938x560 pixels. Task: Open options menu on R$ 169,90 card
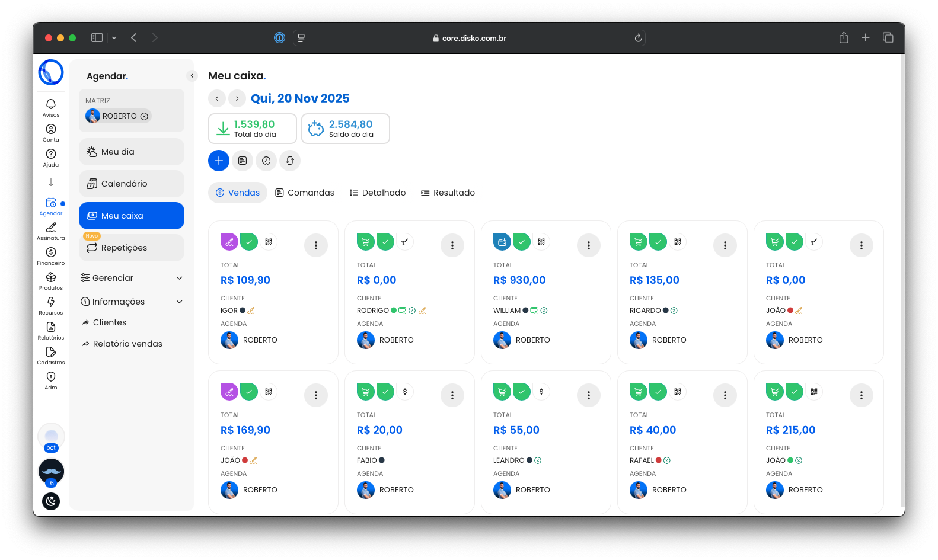pyautogui.click(x=316, y=395)
